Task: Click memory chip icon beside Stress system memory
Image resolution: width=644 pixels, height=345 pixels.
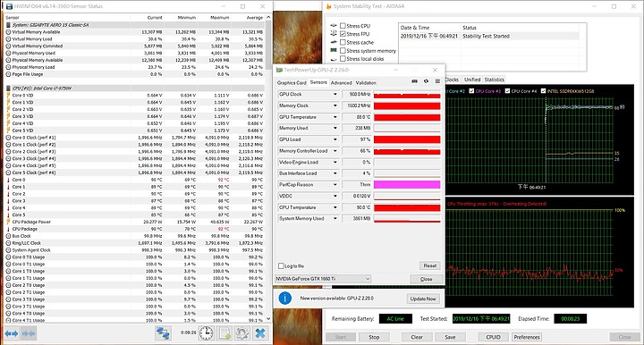Action: pos(334,50)
